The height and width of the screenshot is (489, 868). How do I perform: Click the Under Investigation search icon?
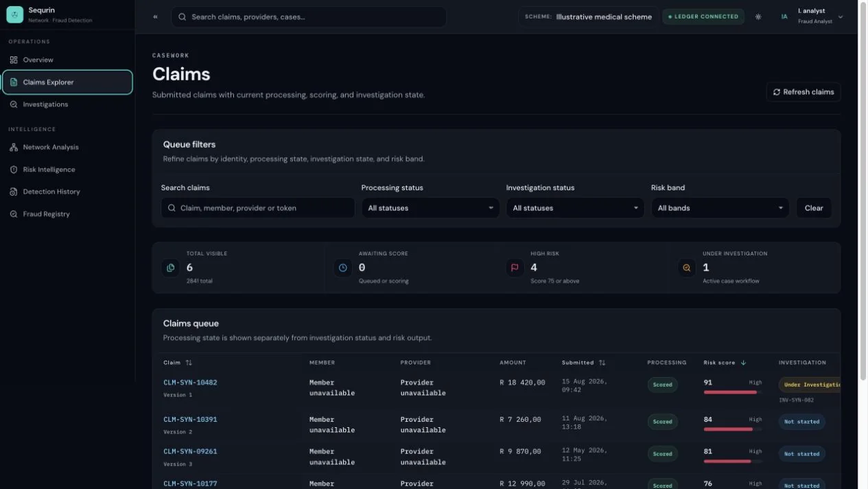pos(687,268)
